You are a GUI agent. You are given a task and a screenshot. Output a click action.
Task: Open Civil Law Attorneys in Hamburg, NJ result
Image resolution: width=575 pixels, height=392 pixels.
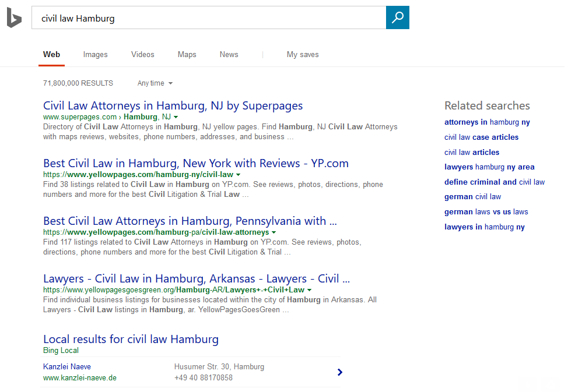point(173,105)
